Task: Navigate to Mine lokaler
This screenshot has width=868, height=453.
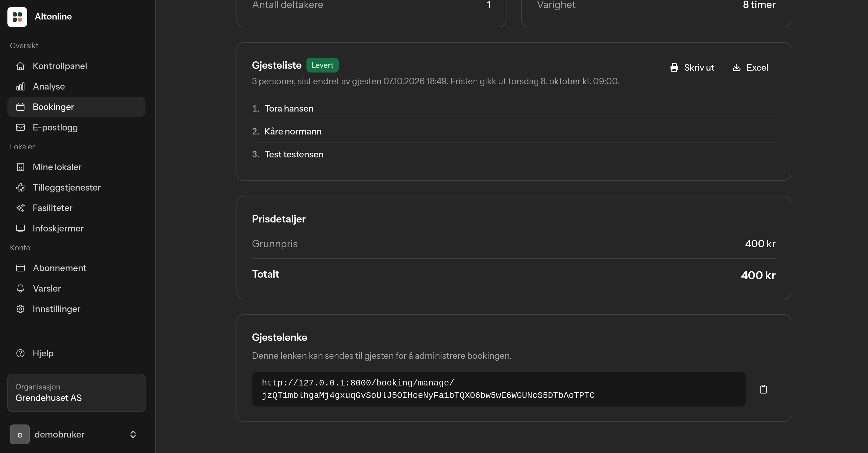Action: [76, 167]
